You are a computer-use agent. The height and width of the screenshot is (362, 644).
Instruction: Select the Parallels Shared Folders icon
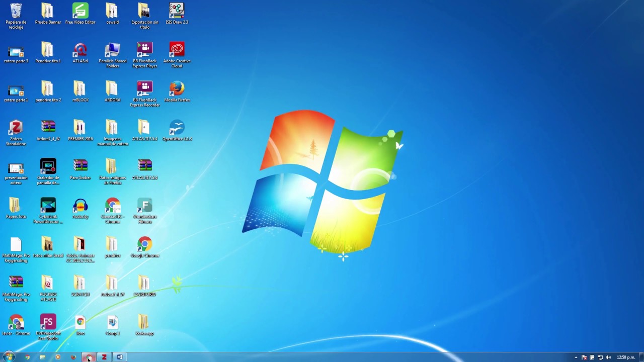(112, 55)
